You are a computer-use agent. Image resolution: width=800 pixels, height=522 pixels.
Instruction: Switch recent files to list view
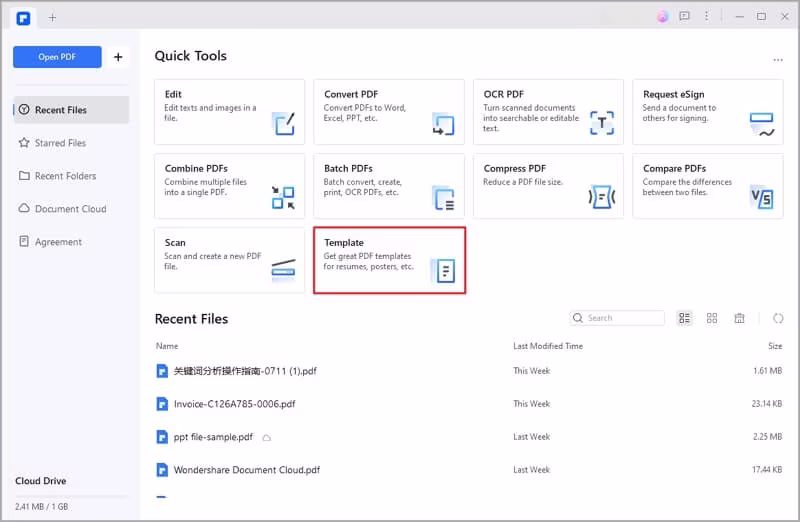685,318
